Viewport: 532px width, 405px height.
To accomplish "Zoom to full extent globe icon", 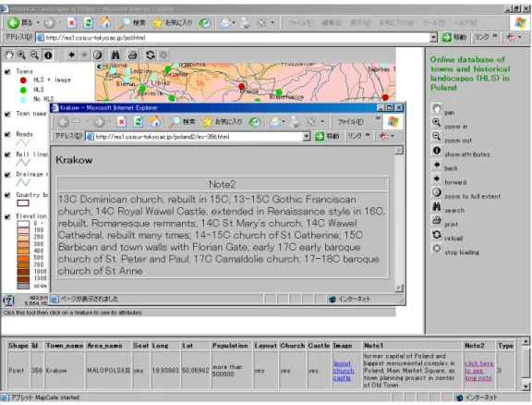I will (x=97, y=55).
